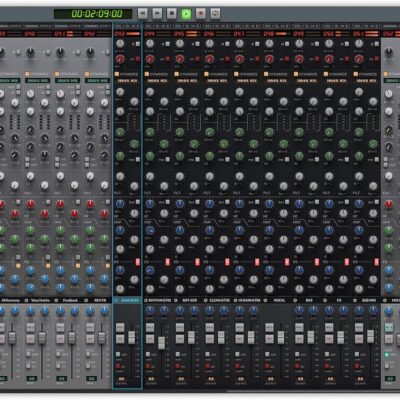Click the red button below channel 045's fader buttons
Viewport: 400px width, 400px height.
pos(178,366)
